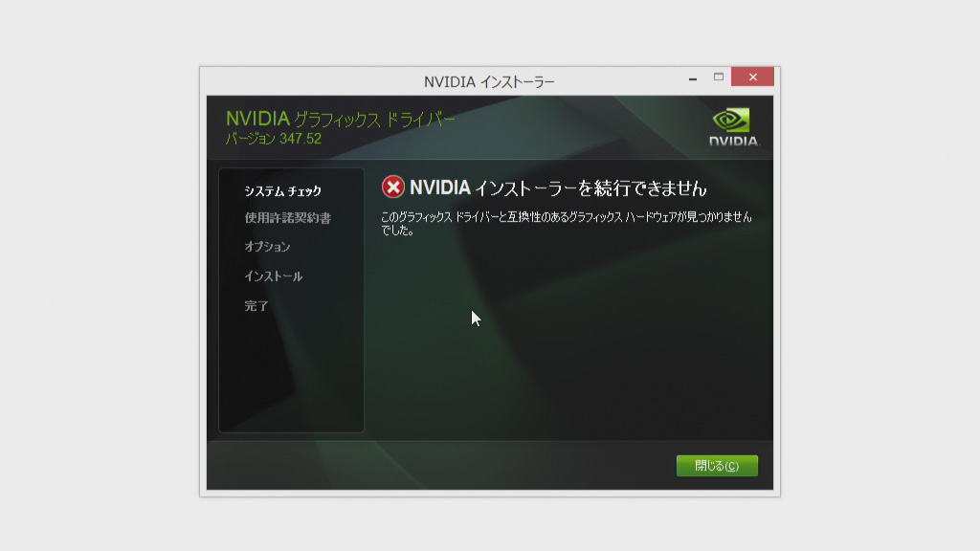The width and height of the screenshot is (980, 551).
Task: Click the バージョン 347.52 version text
Action: coord(273,139)
